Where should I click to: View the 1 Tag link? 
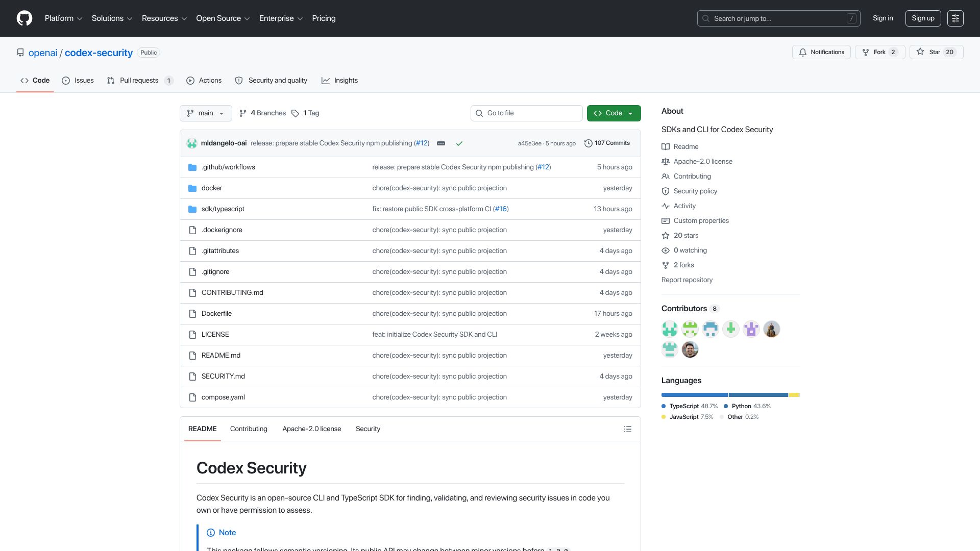[x=305, y=113]
